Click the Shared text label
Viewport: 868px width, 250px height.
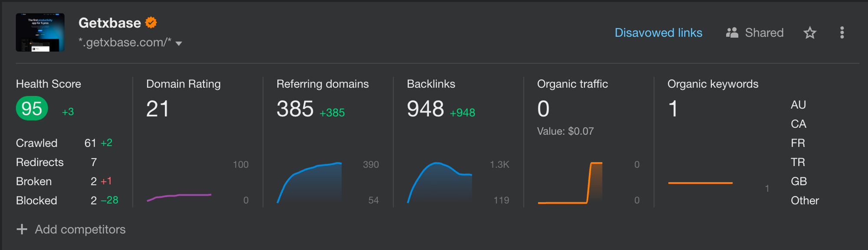(x=764, y=33)
